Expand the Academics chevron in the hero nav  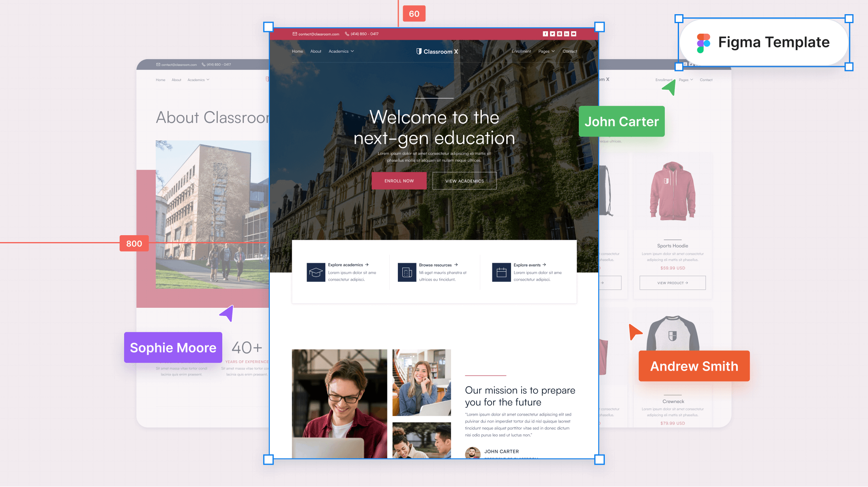(x=352, y=51)
